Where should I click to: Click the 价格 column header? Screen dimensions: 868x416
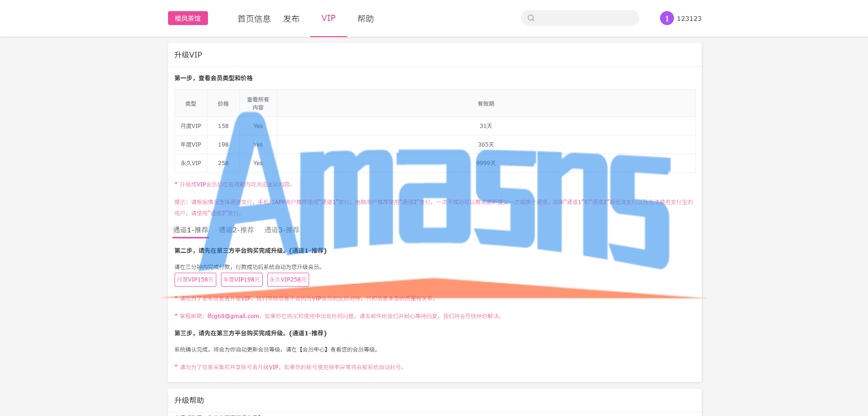[x=223, y=104]
